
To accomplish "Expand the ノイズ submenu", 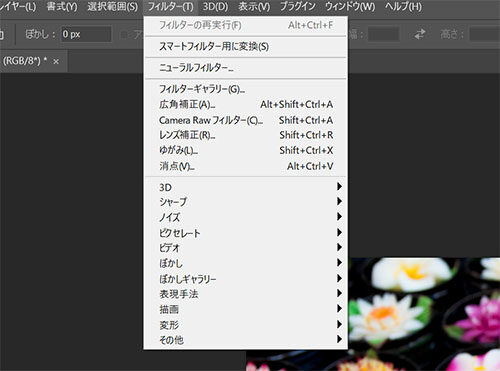I will pyautogui.click(x=246, y=217).
